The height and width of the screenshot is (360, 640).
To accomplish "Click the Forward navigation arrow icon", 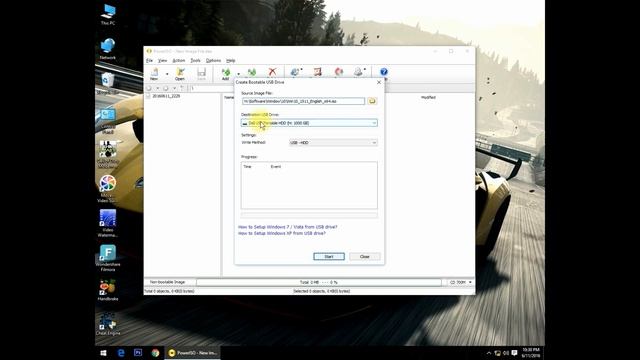I will point(166,88).
